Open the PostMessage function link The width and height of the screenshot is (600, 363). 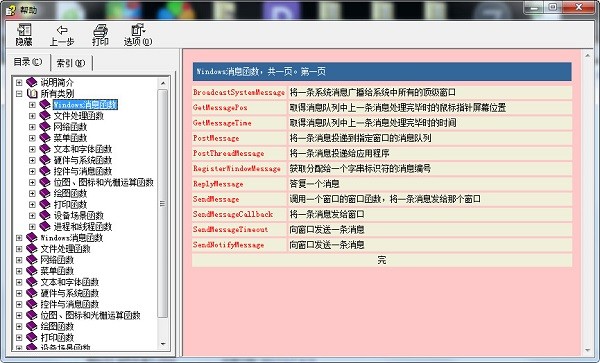[216, 138]
